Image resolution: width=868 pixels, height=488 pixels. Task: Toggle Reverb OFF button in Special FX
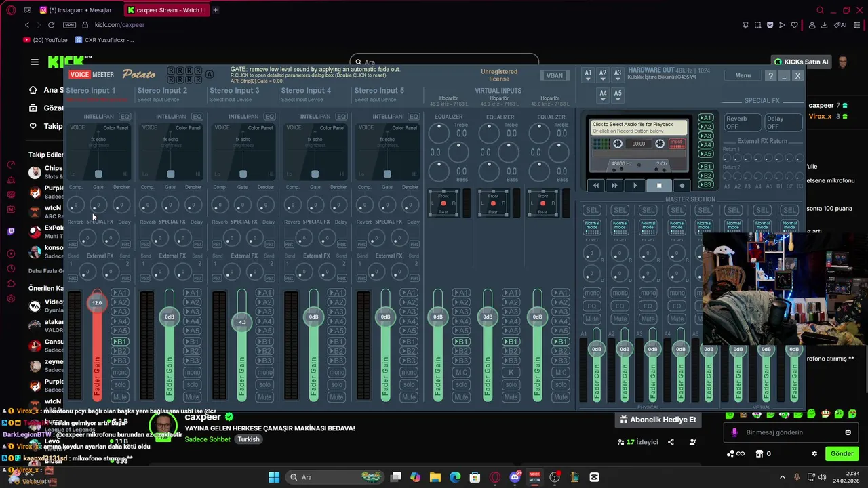click(742, 123)
